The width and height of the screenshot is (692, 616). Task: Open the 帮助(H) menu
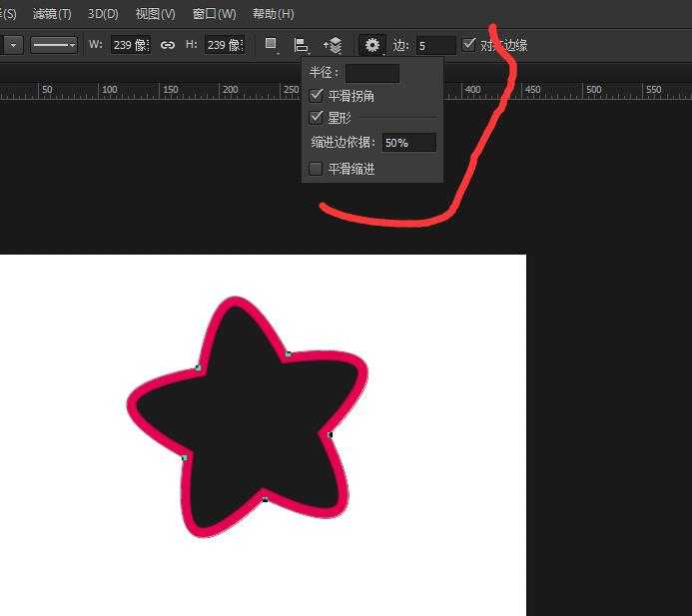click(274, 14)
